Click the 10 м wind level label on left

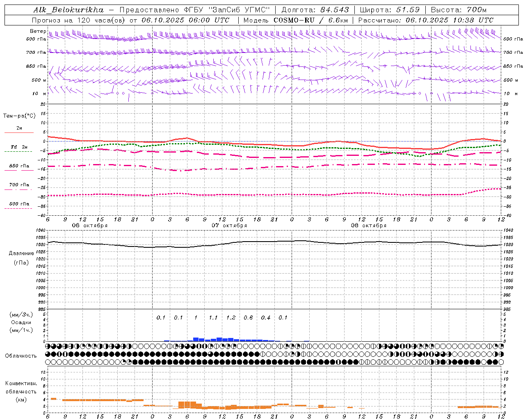click(x=39, y=94)
